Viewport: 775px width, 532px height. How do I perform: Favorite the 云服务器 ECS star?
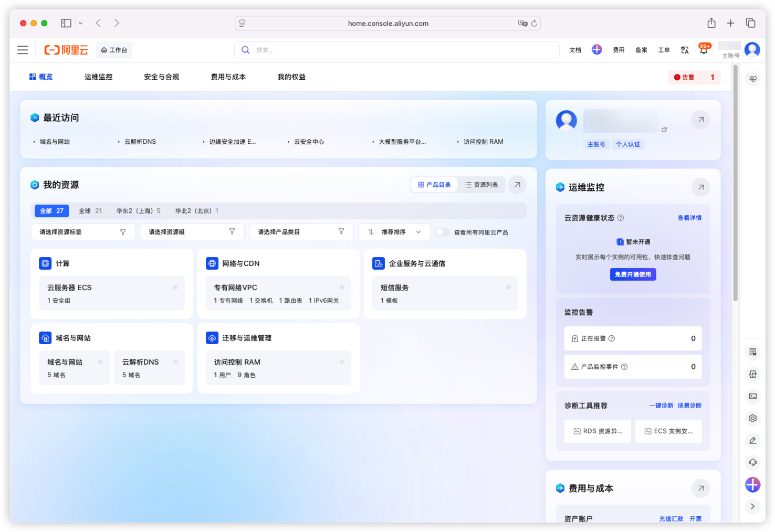[x=175, y=287]
